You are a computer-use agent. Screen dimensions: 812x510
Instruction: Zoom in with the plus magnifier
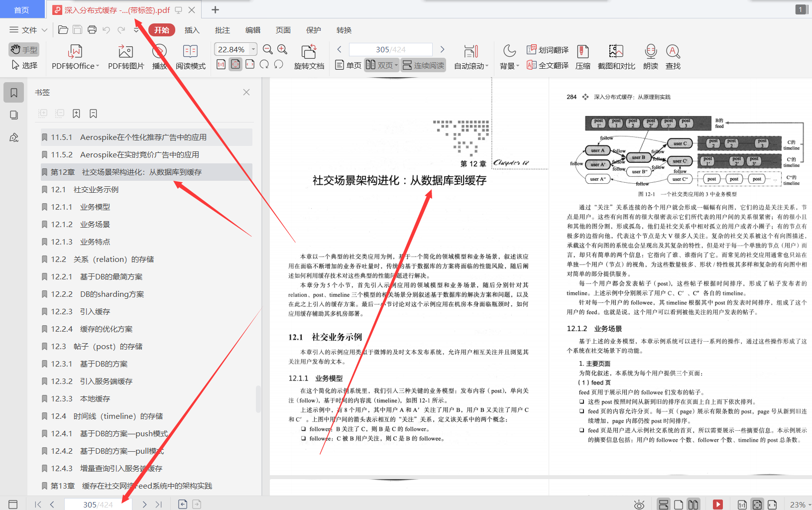click(x=282, y=49)
